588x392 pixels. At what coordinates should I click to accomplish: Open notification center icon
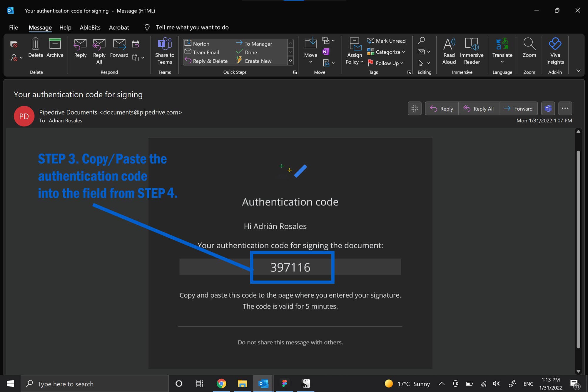[574, 384]
